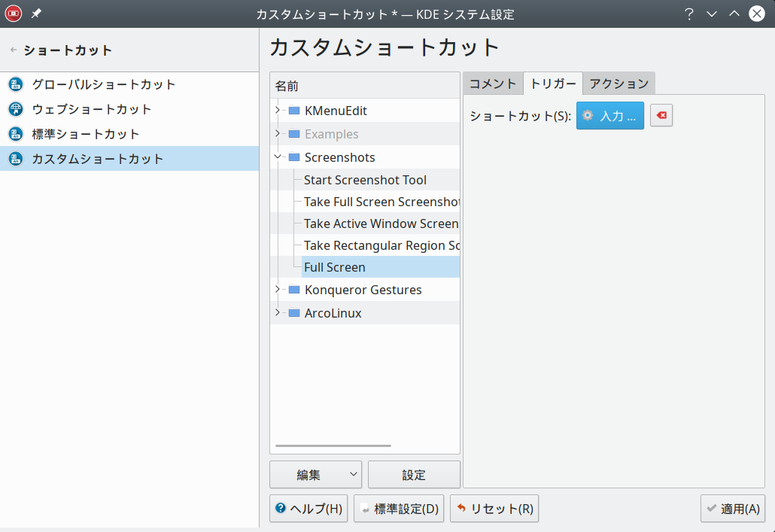
Task: Clear the shortcut with the red delete icon
Action: (x=661, y=115)
